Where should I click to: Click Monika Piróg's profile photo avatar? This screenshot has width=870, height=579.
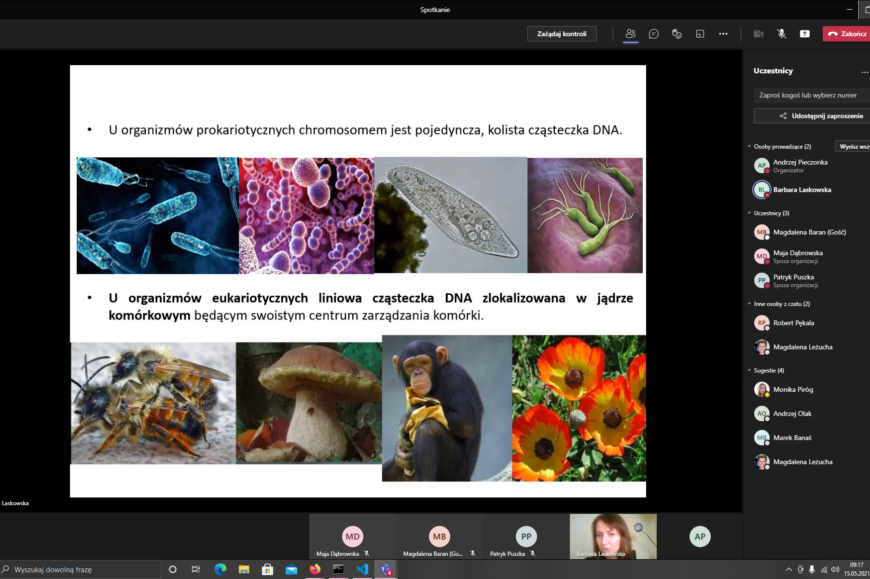[x=762, y=389]
